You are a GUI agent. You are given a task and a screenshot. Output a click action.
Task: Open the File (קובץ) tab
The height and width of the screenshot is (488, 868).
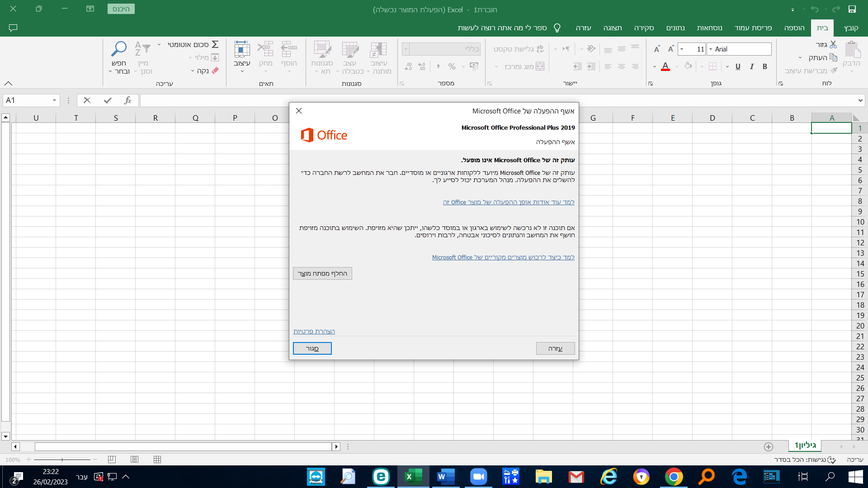pos(851,28)
